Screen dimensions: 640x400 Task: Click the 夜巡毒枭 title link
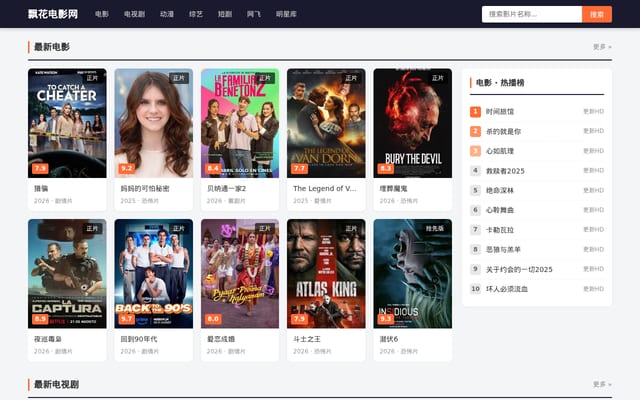(x=48, y=339)
